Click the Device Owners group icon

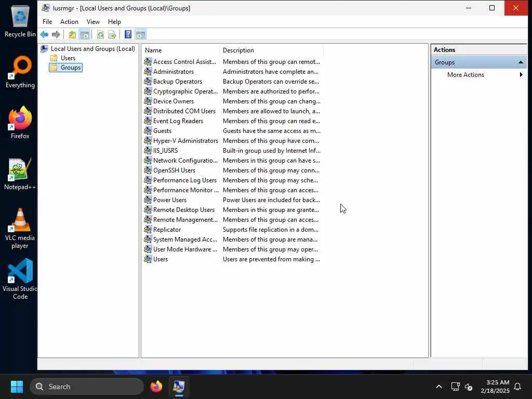148,101
